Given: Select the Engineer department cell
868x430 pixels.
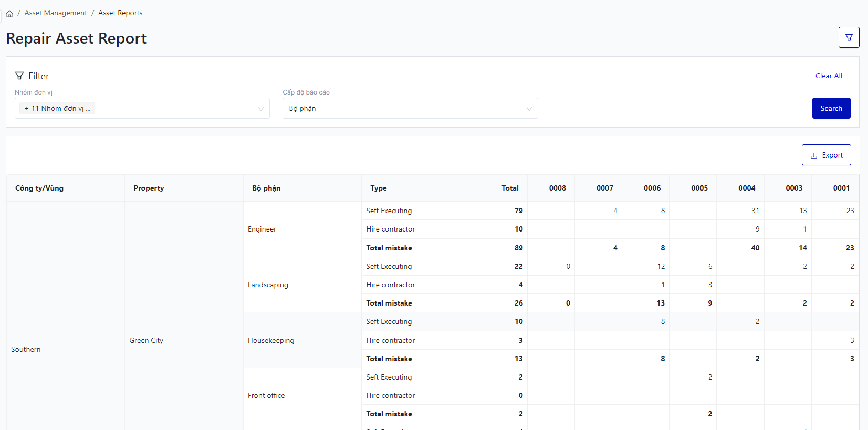Looking at the screenshot, I should tap(262, 229).
